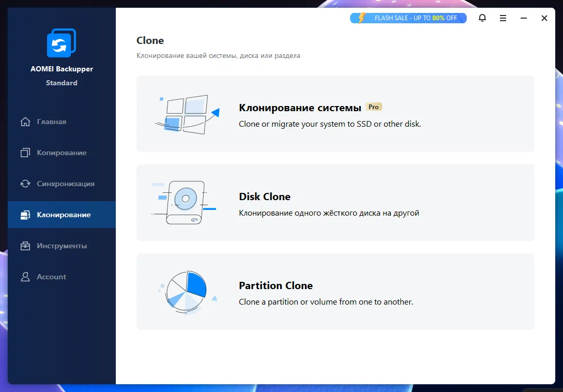The width and height of the screenshot is (563, 392).
Task: Click the AOMEI Backupper logo icon
Action: click(62, 43)
